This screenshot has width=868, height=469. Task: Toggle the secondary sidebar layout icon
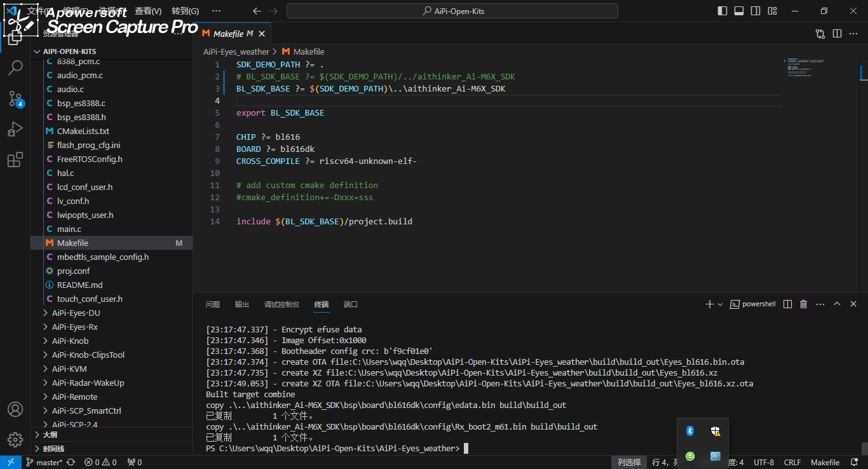(x=756, y=11)
